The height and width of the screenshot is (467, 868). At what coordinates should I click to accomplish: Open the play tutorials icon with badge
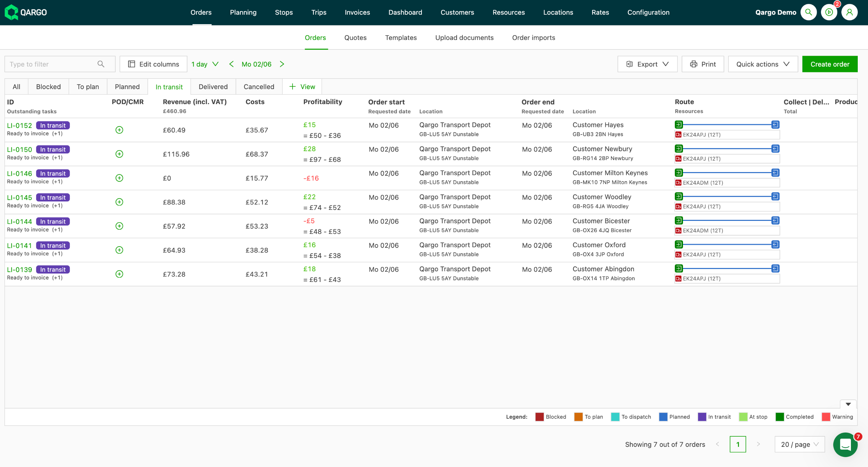click(829, 12)
